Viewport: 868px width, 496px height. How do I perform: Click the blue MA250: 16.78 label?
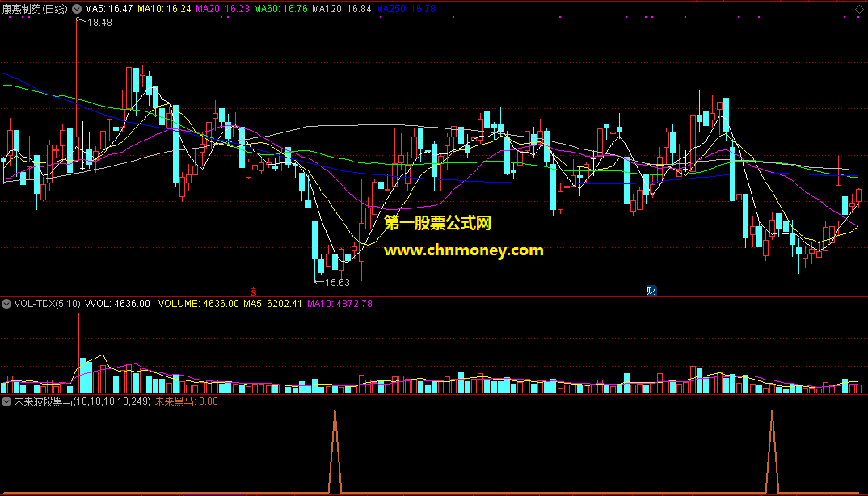(406, 9)
